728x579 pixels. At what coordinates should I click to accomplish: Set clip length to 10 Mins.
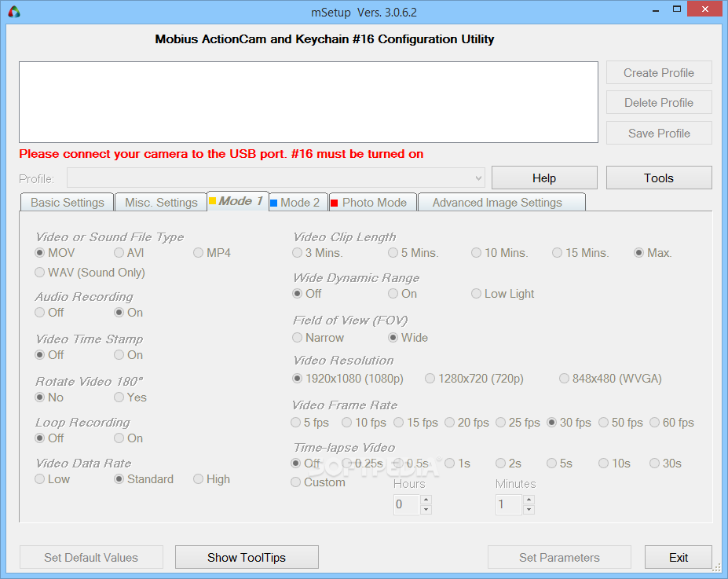click(500, 253)
